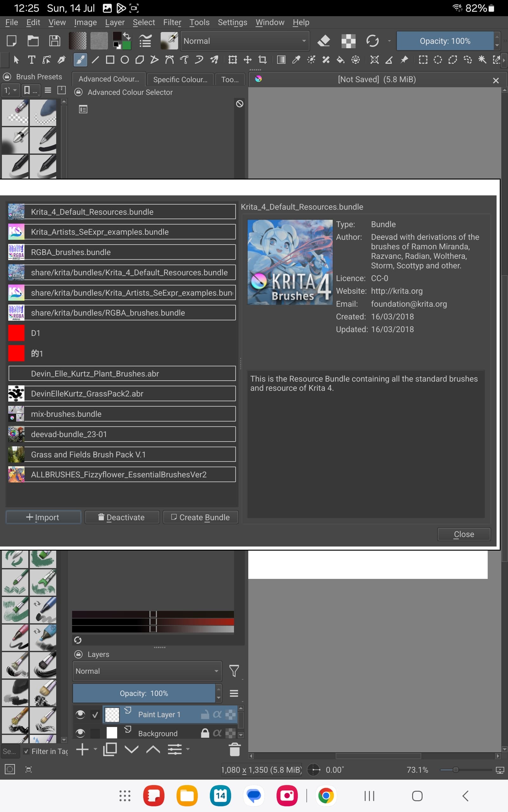Toggle the lock on Paint Layer 1
Viewport: 508px width, 812px height.
tap(205, 714)
